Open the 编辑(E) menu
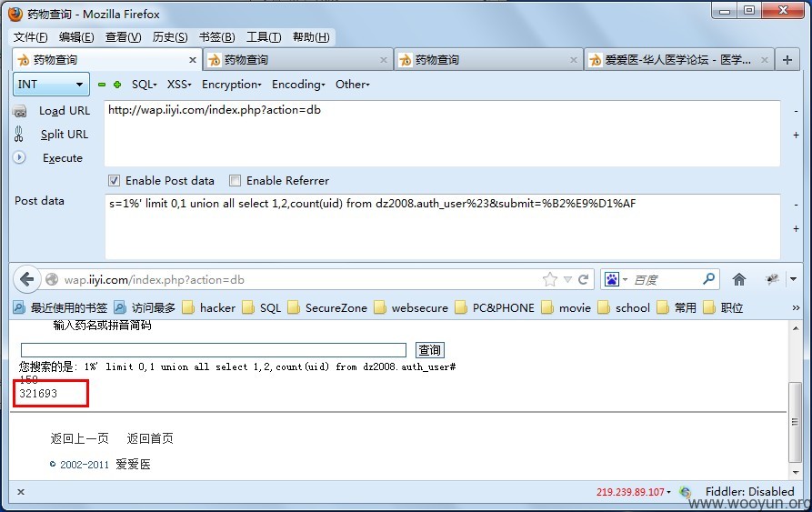Screen dimensions: 812x512 (x=76, y=36)
